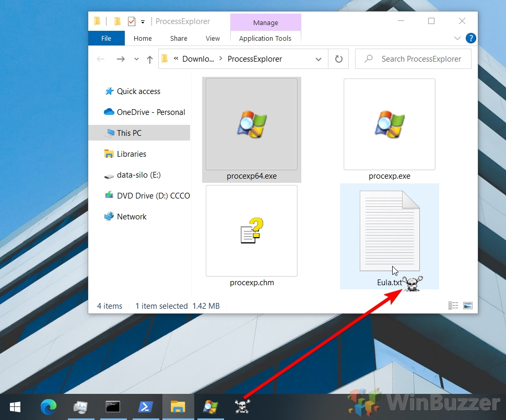Click skull and crossbones taskbar icon
The width and height of the screenshot is (506, 420).
tap(242, 406)
